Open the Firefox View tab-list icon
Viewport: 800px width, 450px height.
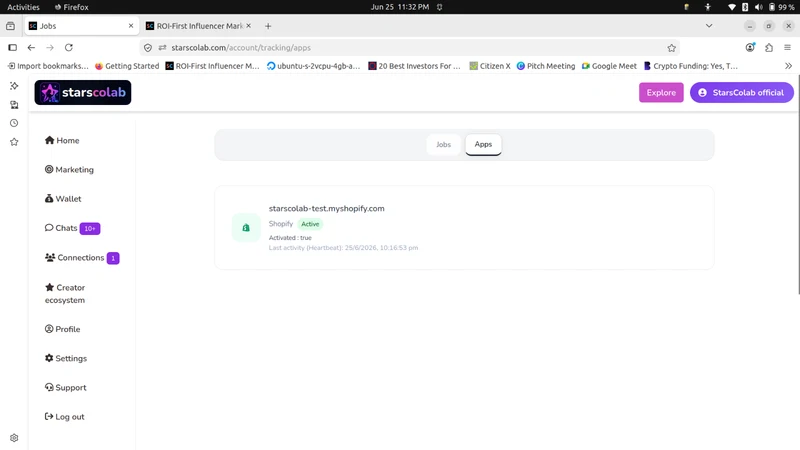pyautogui.click(x=10, y=26)
